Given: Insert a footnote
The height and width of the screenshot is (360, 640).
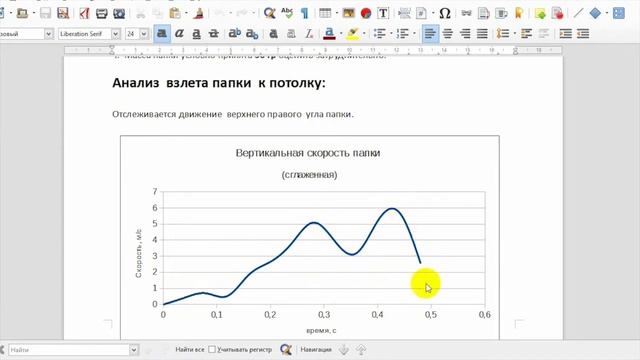Looking at the screenshot, I should 483,13.
